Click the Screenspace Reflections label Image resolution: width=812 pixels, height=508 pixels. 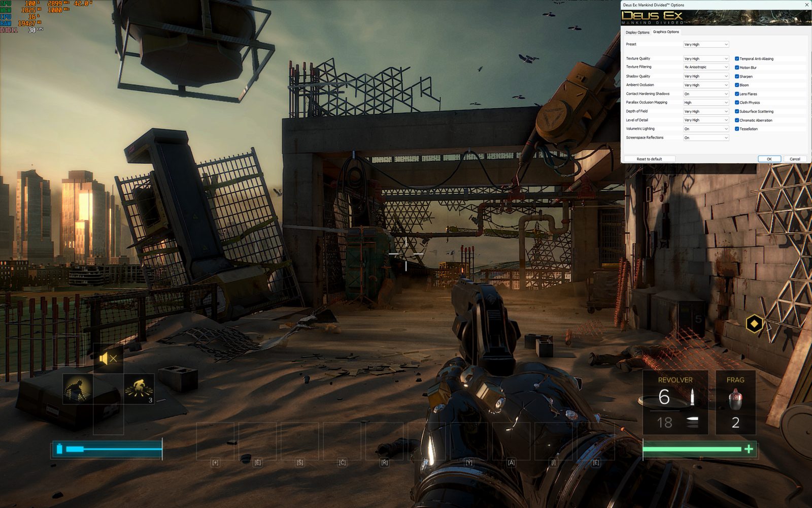tap(645, 138)
